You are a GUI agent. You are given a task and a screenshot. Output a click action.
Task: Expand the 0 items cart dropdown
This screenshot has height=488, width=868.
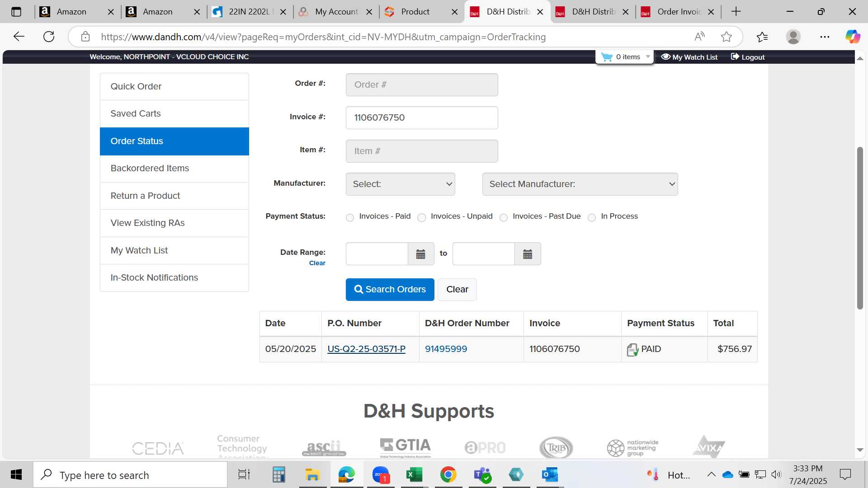coord(625,57)
